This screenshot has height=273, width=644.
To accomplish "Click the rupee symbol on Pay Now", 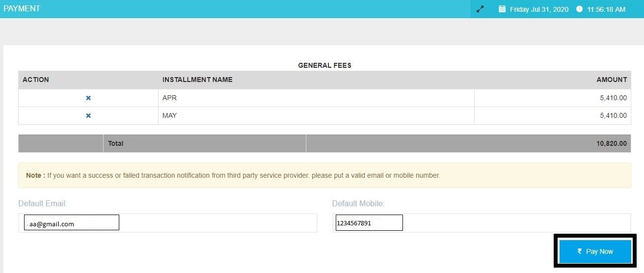I will point(580,251).
